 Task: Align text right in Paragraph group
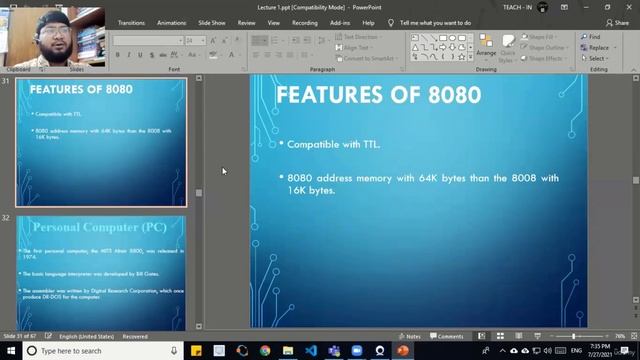pos(279,55)
